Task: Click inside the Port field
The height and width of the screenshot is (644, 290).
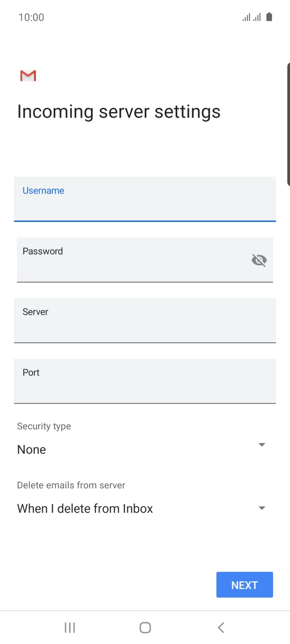Action: coord(145,381)
